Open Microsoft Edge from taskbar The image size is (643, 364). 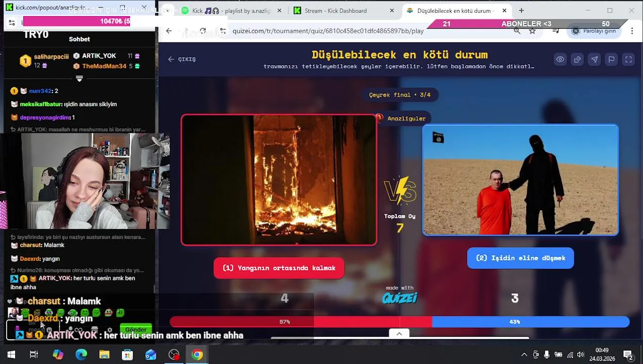pyautogui.click(x=81, y=355)
